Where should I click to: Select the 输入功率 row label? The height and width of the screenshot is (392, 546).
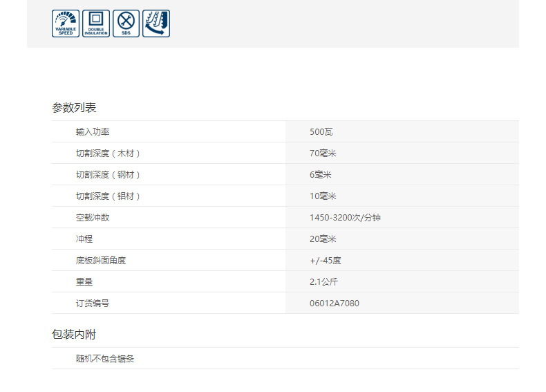coord(93,131)
